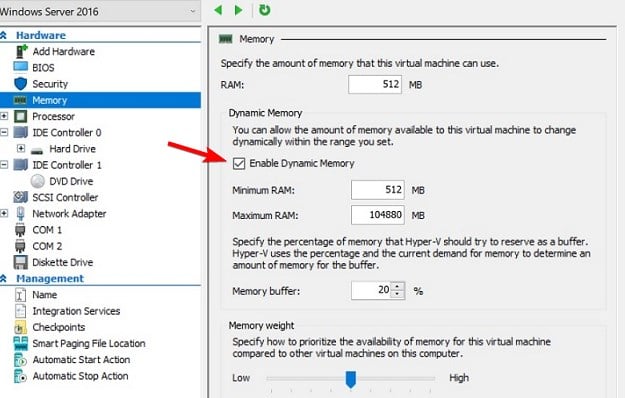Image resolution: width=625 pixels, height=398 pixels.
Task: Click the Network Adapter icon
Action: pyautogui.click(x=20, y=214)
